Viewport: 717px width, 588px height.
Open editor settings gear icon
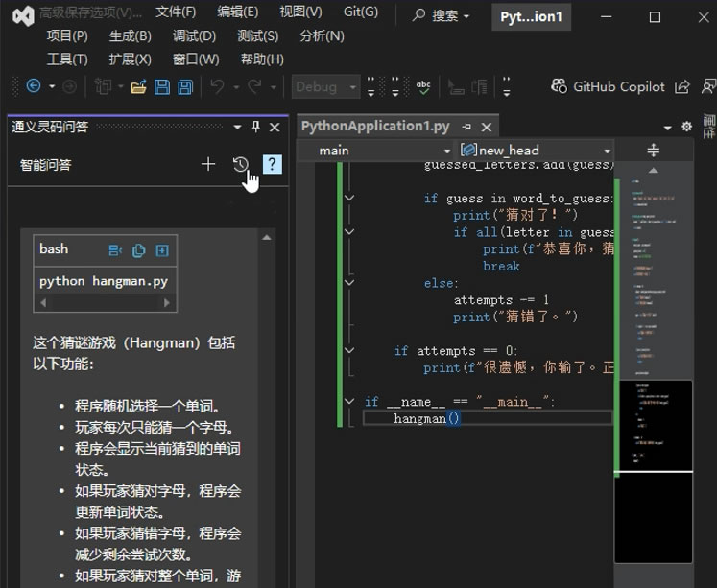pyautogui.click(x=686, y=127)
